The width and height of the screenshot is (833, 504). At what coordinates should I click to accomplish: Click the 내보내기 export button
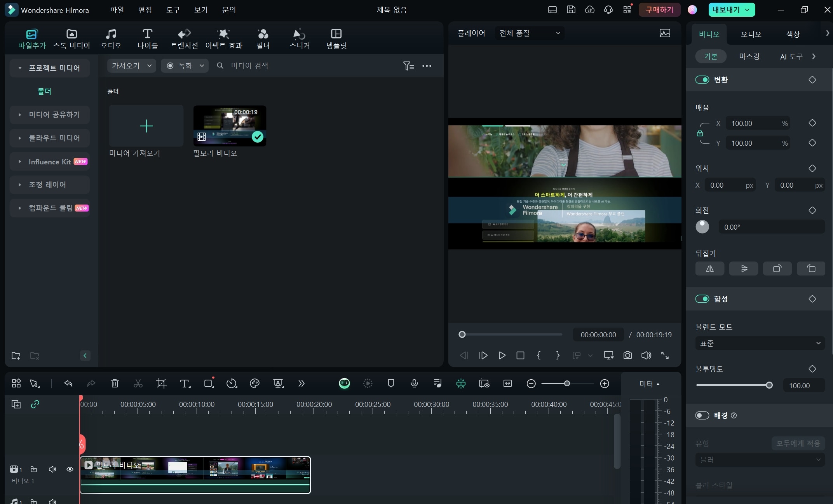pos(731,10)
